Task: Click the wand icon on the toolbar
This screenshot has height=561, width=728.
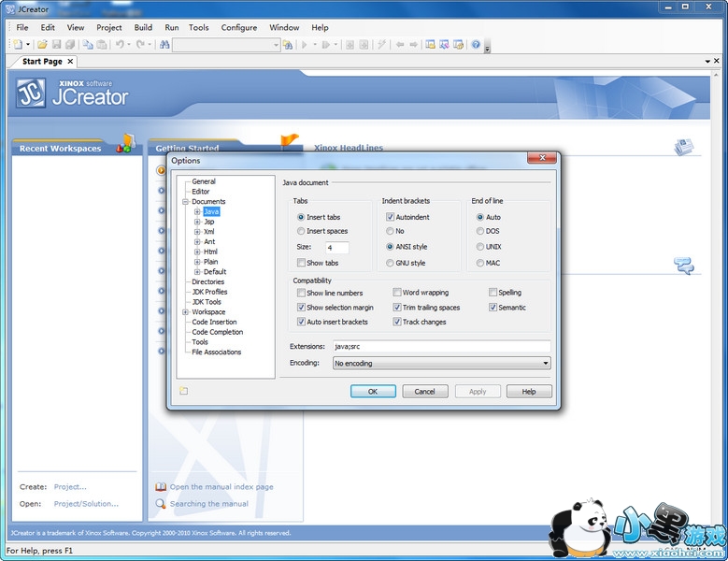Action: (x=381, y=45)
